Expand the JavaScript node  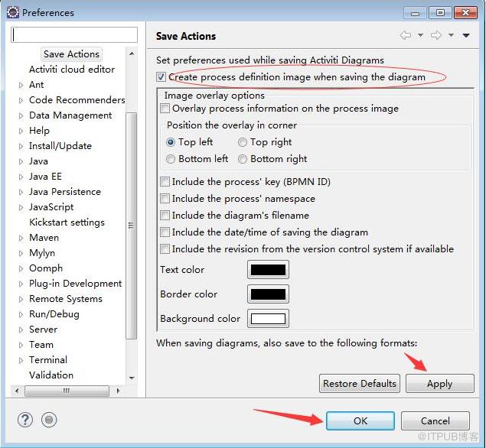pyautogui.click(x=21, y=207)
